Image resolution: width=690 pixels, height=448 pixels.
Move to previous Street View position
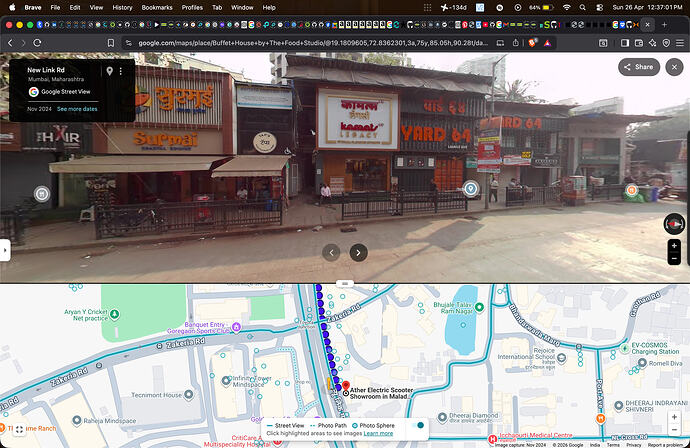tap(331, 253)
